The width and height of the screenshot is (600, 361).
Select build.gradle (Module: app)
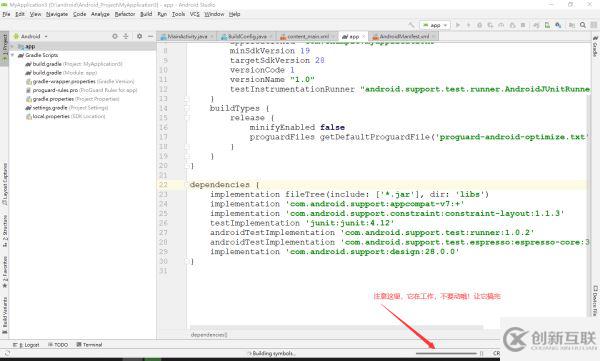coord(61,73)
